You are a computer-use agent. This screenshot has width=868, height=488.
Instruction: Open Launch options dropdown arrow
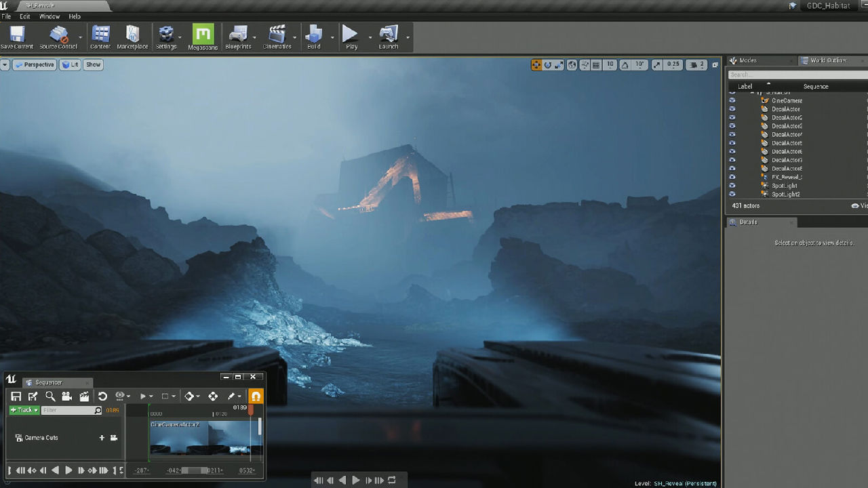(408, 37)
